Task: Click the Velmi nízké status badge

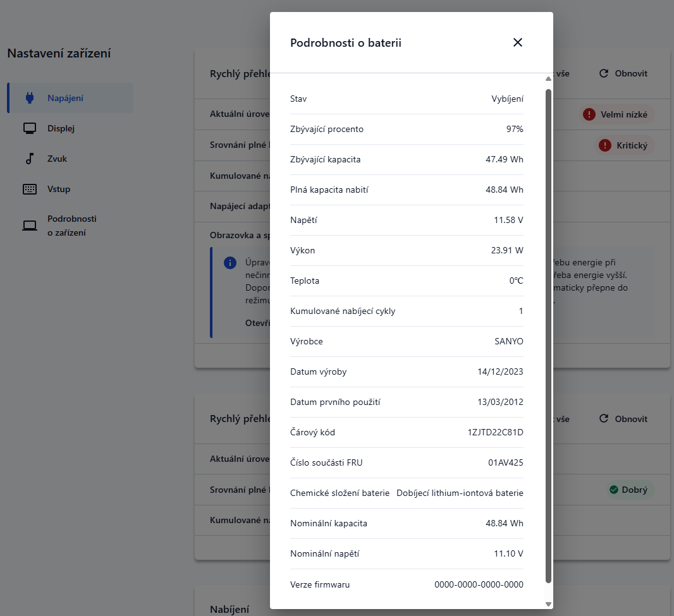Action: click(x=618, y=114)
